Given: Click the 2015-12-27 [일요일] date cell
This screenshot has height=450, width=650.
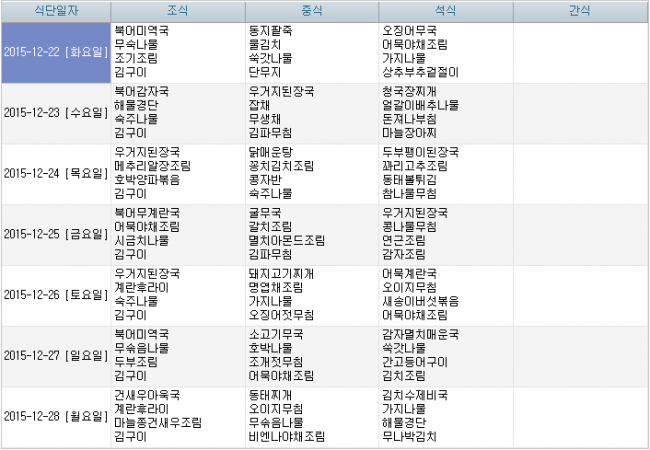Looking at the screenshot, I should point(55,356).
